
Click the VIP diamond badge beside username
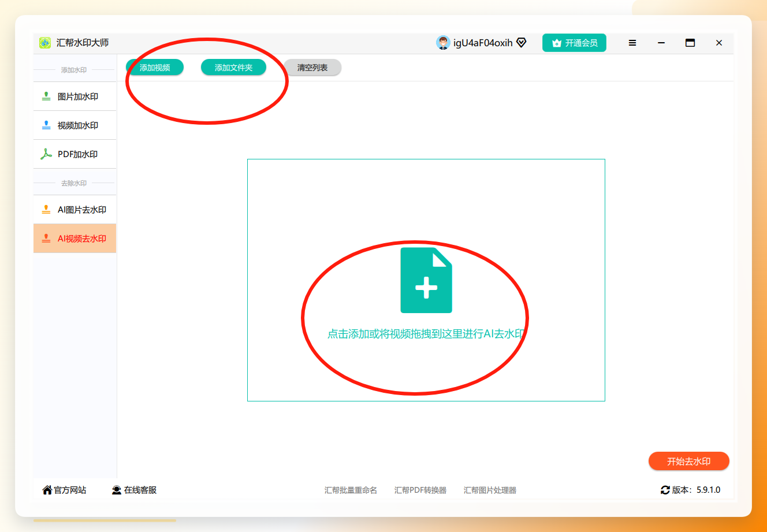click(522, 43)
